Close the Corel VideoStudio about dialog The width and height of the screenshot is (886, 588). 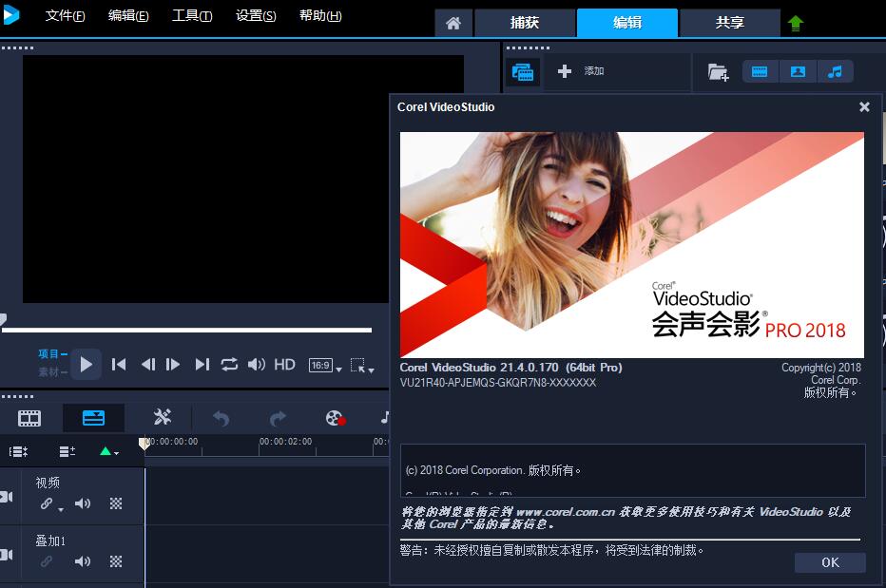864,106
